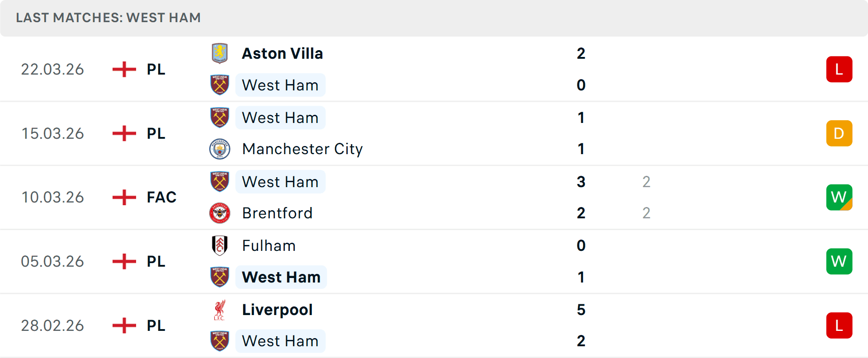
Task: Click the England flag beside the FAC match
Action: click(123, 197)
